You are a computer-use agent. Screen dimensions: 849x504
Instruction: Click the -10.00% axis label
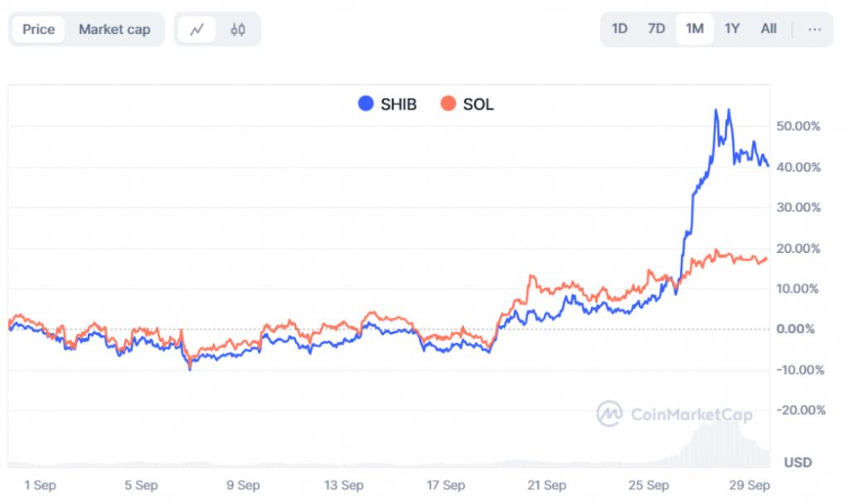click(800, 370)
